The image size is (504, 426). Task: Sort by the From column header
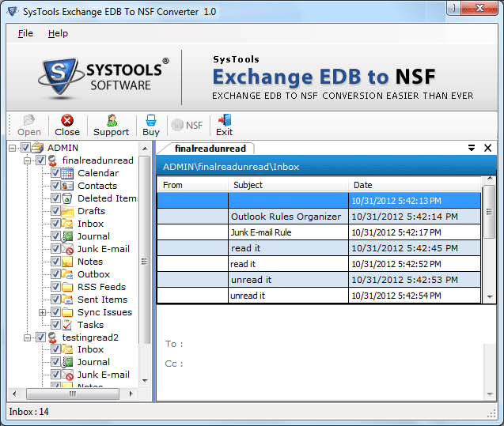[192, 185]
